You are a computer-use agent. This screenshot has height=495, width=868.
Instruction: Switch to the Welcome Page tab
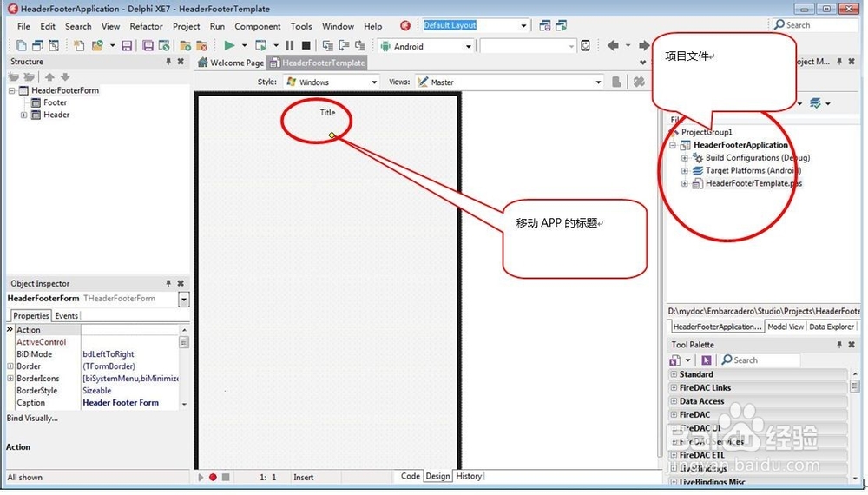[x=231, y=63]
